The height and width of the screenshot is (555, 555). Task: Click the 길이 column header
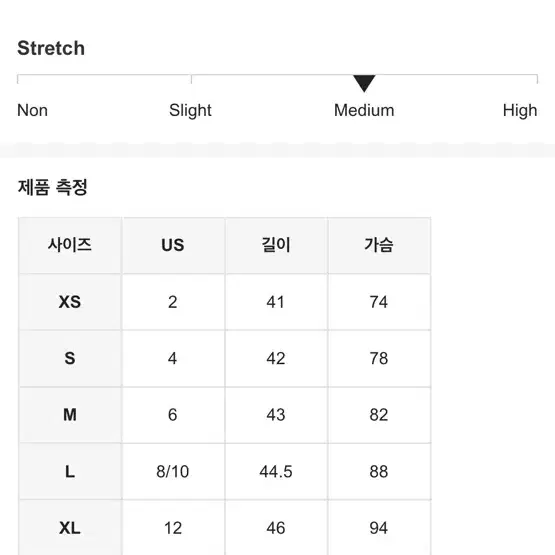[x=276, y=245]
